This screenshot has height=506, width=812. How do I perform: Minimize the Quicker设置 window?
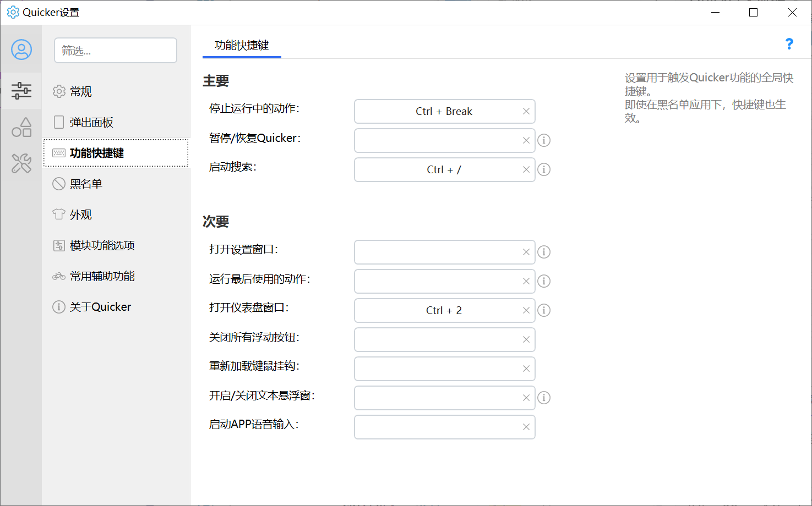[x=715, y=12]
